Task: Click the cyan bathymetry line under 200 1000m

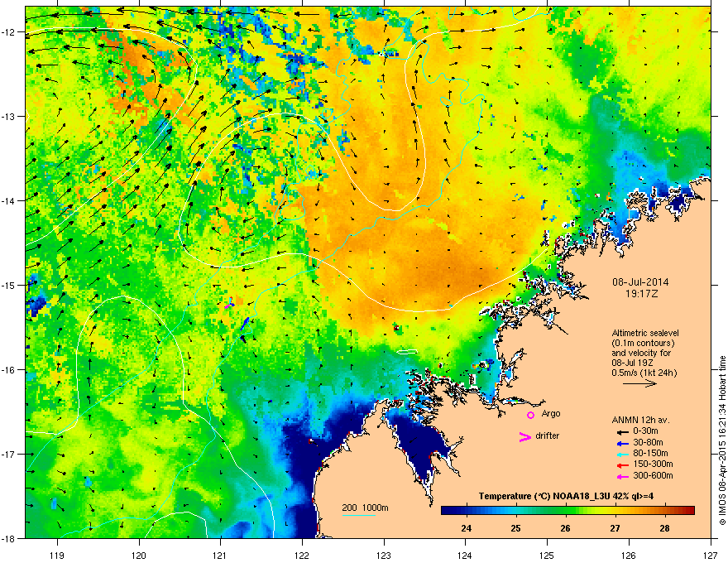Action: click(358, 515)
